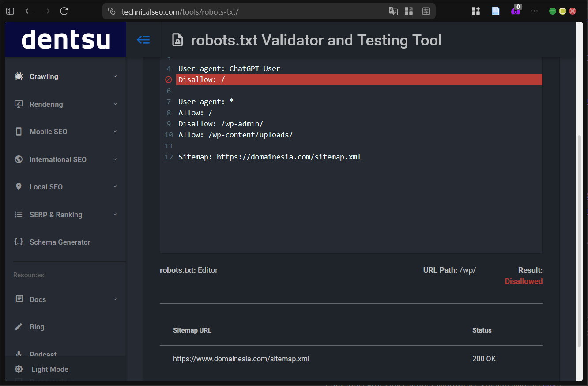Viewport: 588px width, 386px height.
Task: Click the translate page icon in address bar
Action: coord(393,11)
